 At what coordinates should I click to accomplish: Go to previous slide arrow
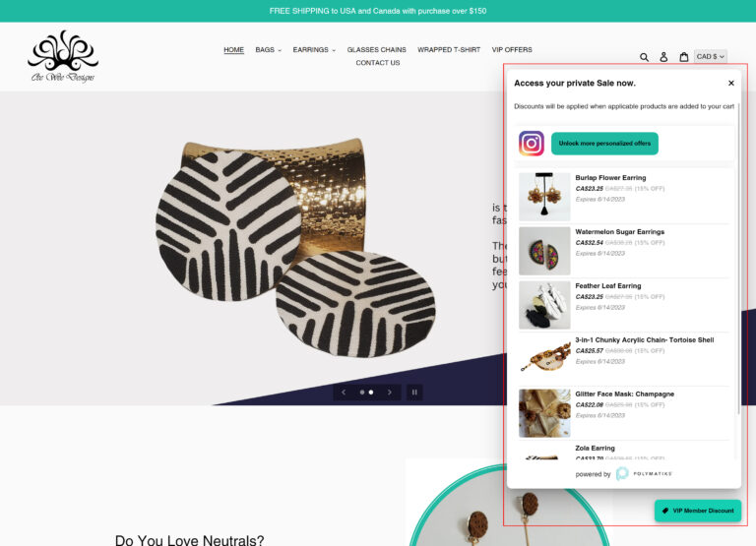[344, 393]
